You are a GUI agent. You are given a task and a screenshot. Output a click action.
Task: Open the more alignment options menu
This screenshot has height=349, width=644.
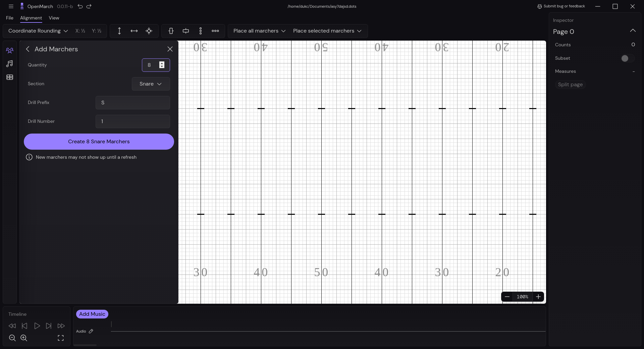(x=215, y=31)
